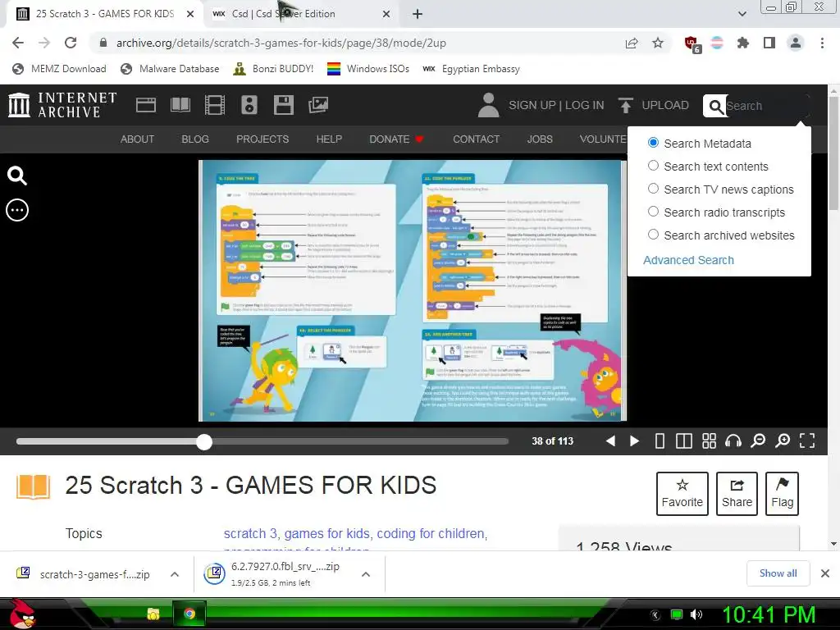This screenshot has width=840, height=630.
Task: Select Search TV news captions option
Action: point(653,189)
